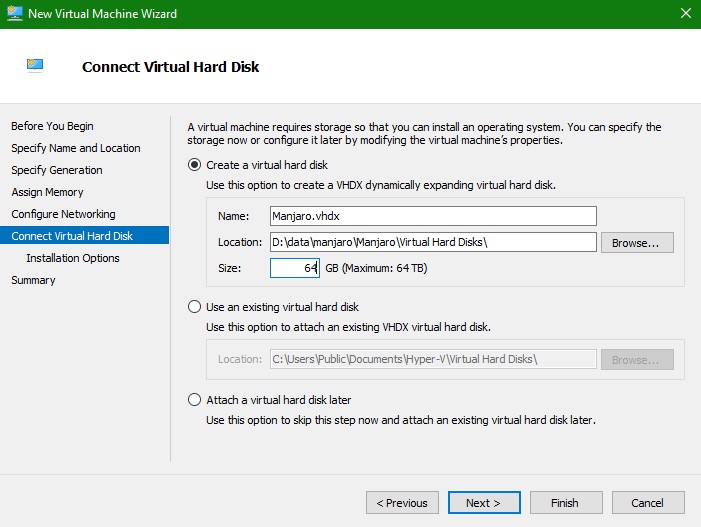Click the Size field showing 64

click(294, 268)
